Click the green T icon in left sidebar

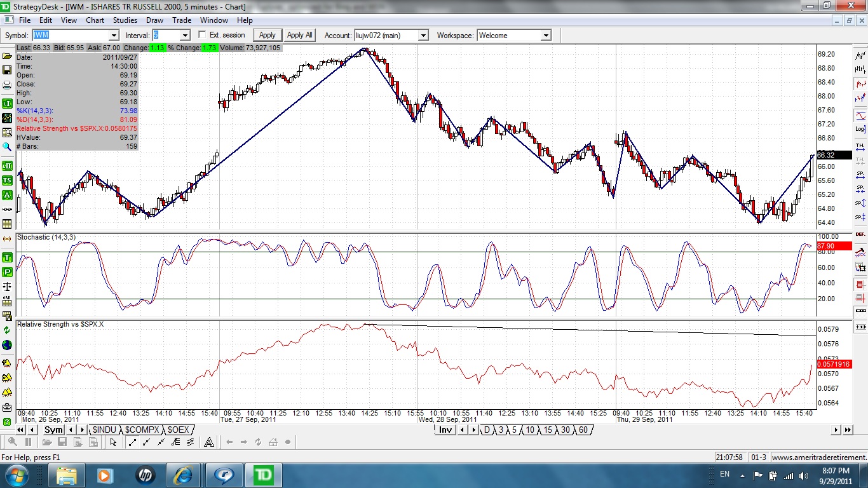7,257
